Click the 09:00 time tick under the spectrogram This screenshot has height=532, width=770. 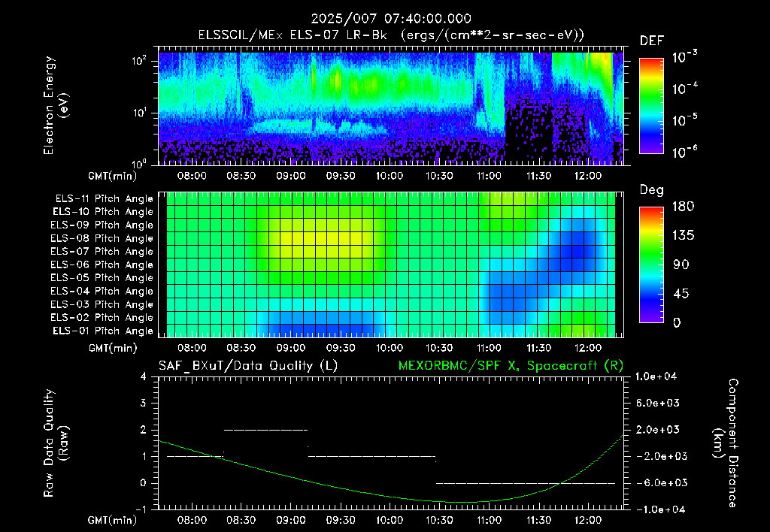291,176
